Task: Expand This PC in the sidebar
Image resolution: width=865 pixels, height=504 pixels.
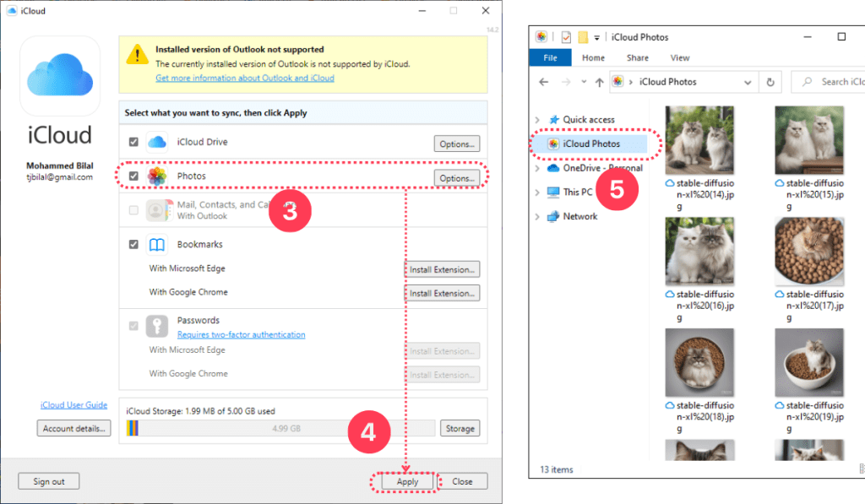Action: [x=538, y=192]
